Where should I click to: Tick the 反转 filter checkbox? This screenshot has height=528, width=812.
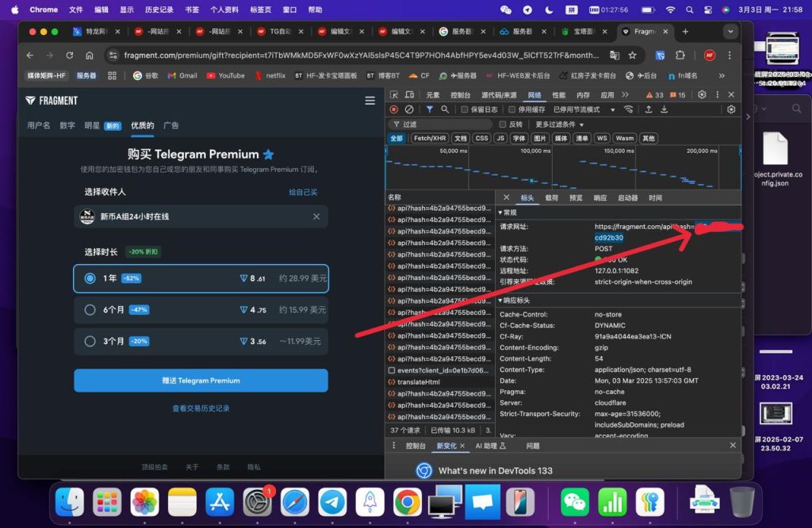click(x=502, y=124)
